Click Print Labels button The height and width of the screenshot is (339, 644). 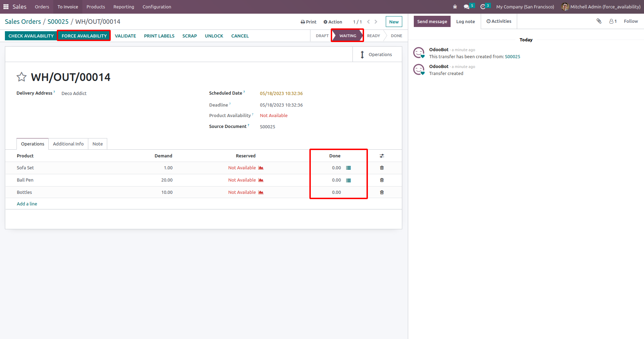point(159,36)
